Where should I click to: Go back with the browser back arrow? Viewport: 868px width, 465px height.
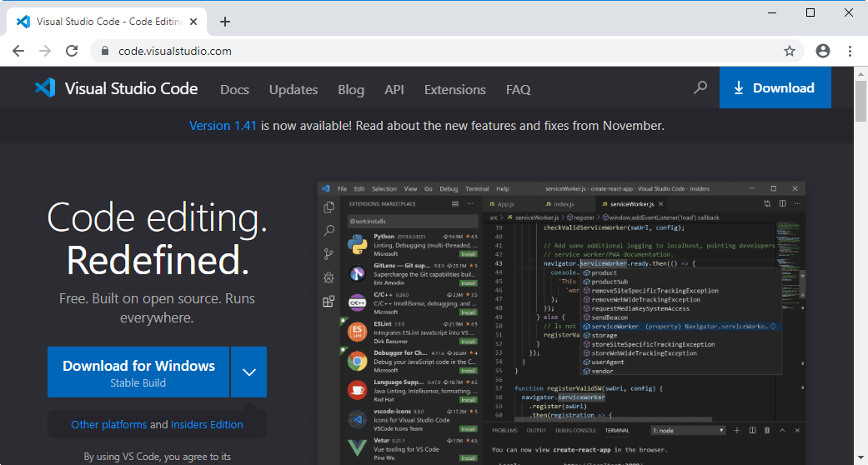pos(18,51)
